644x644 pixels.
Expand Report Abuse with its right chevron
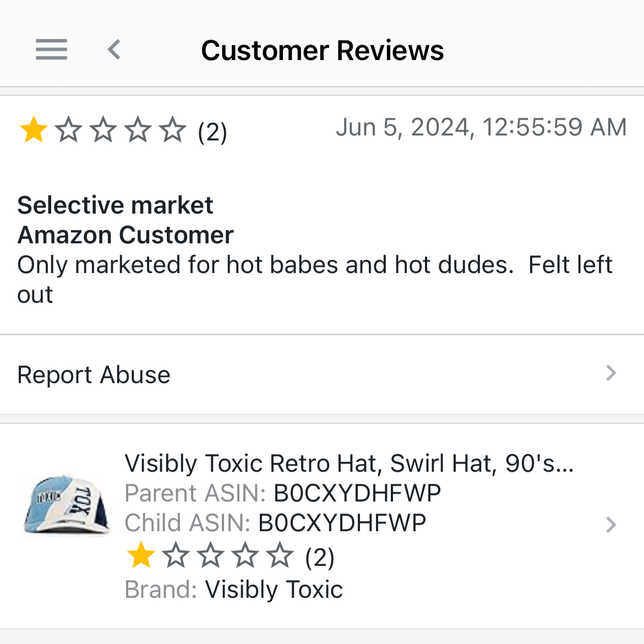click(611, 374)
